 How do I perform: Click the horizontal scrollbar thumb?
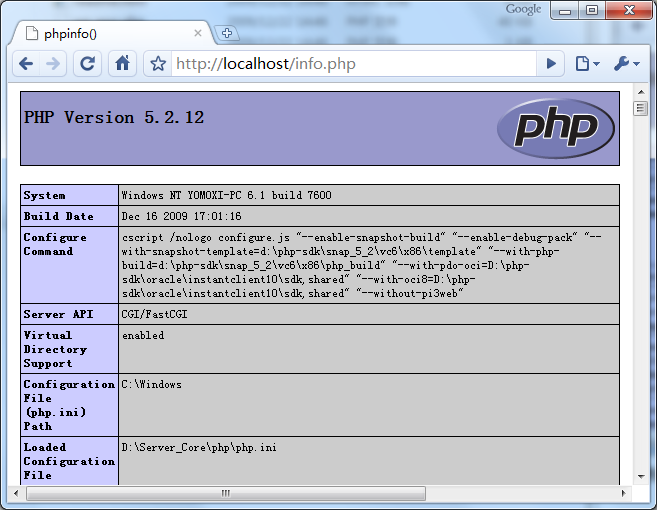226,493
